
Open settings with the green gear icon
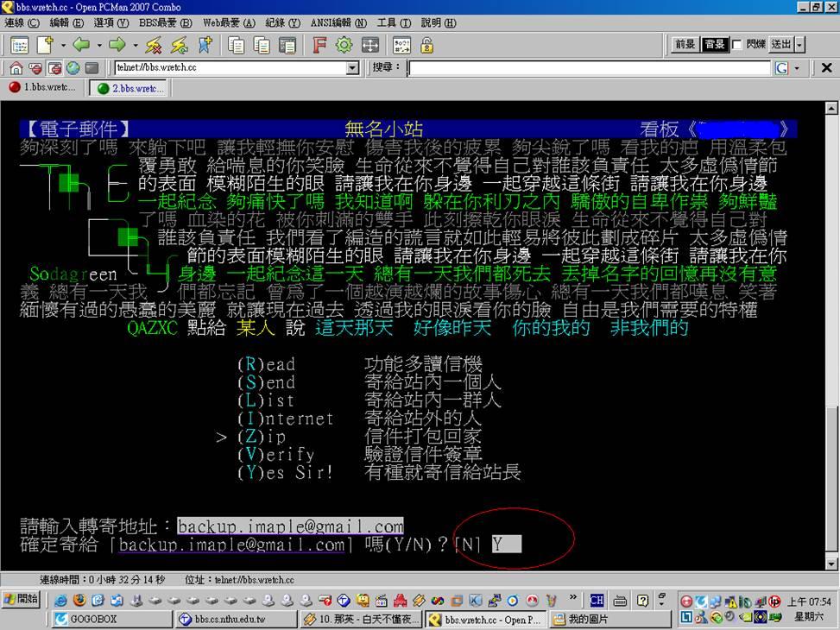[x=344, y=45]
